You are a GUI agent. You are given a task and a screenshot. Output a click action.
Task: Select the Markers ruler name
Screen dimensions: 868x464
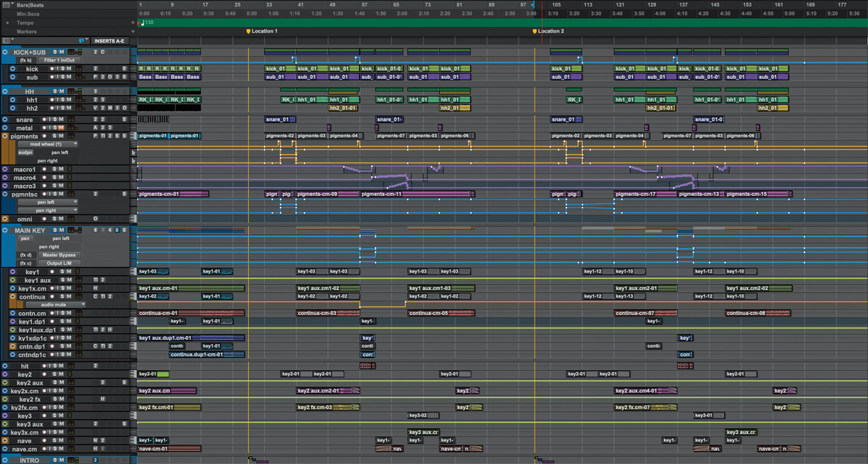(27, 31)
